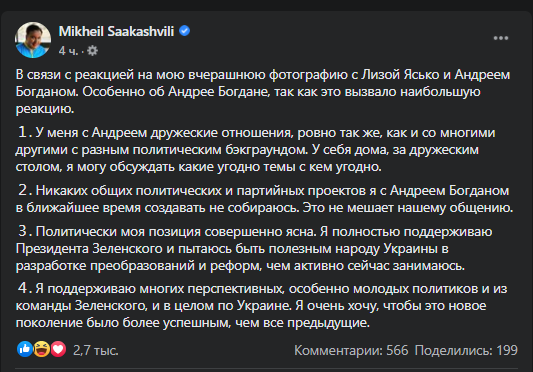View the 2,7 тыс. reactions list
Screen dimensions: 533x372
click(x=96, y=350)
